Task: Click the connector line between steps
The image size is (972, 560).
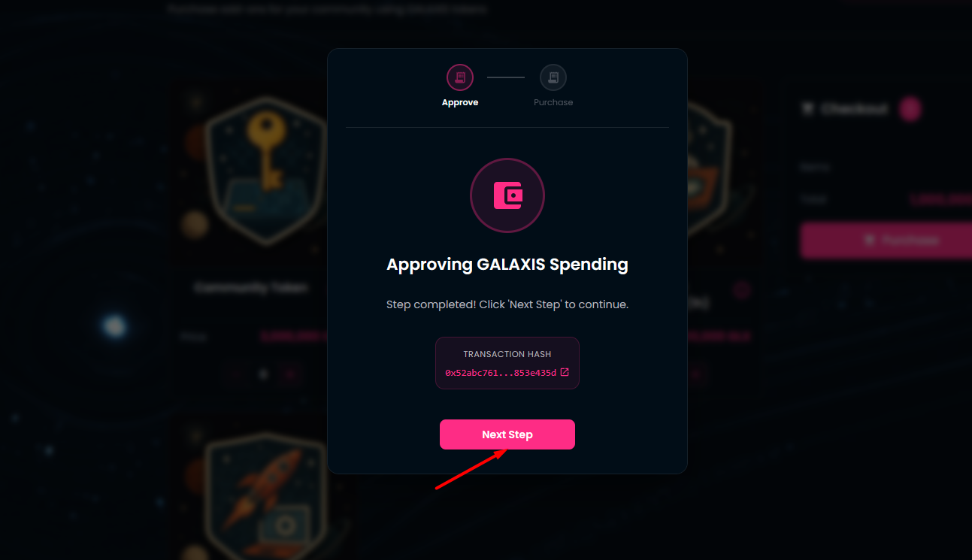Action: point(506,77)
